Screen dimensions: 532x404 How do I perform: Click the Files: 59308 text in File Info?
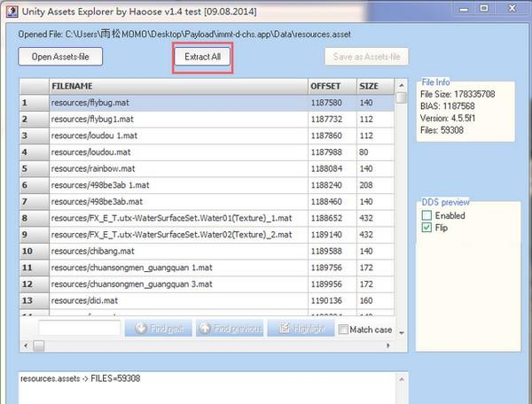(442, 130)
